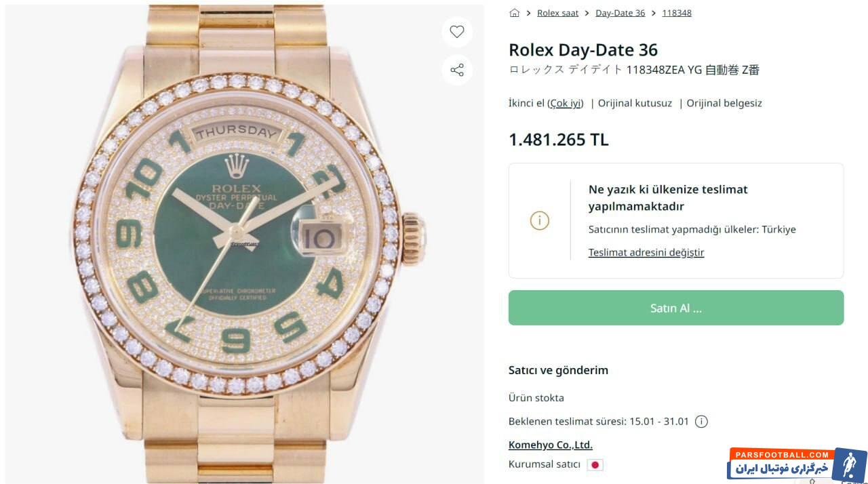This screenshot has width=868, height=484.
Task: Click the 1.481.265 TL price
Action: point(558,140)
